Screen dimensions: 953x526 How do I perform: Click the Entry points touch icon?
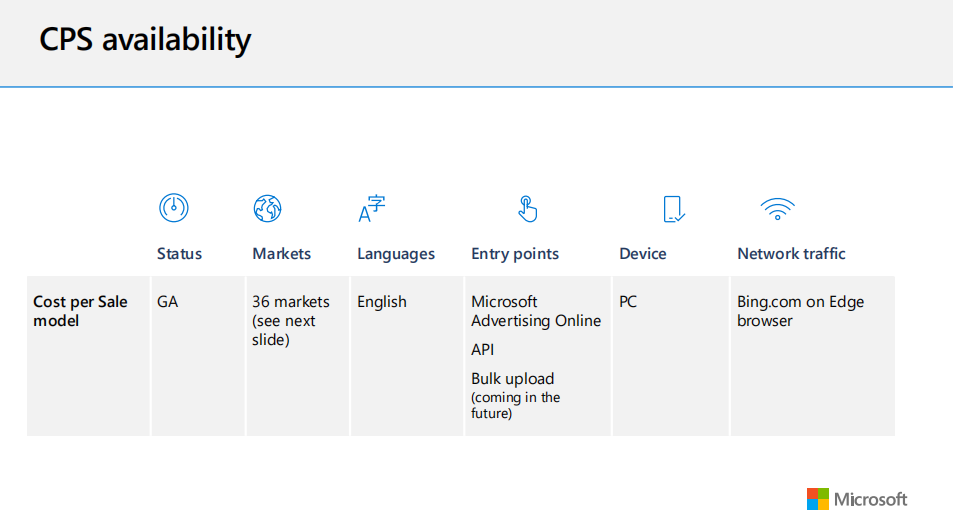[x=528, y=208]
